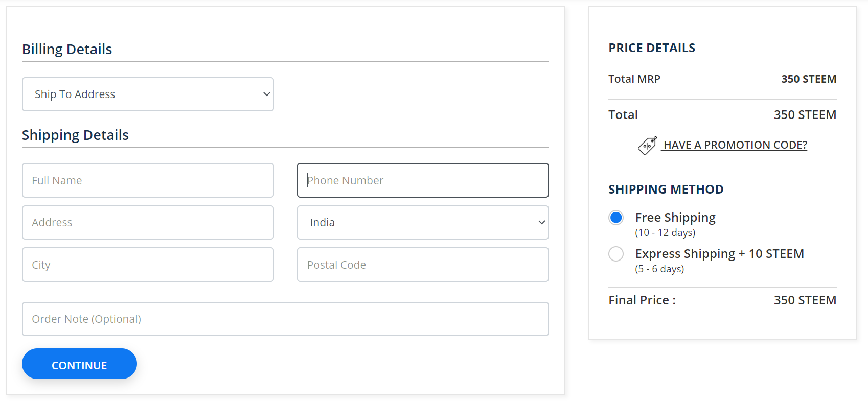The image size is (868, 402).
Task: Select the Free Shipping radio button
Action: (616, 218)
